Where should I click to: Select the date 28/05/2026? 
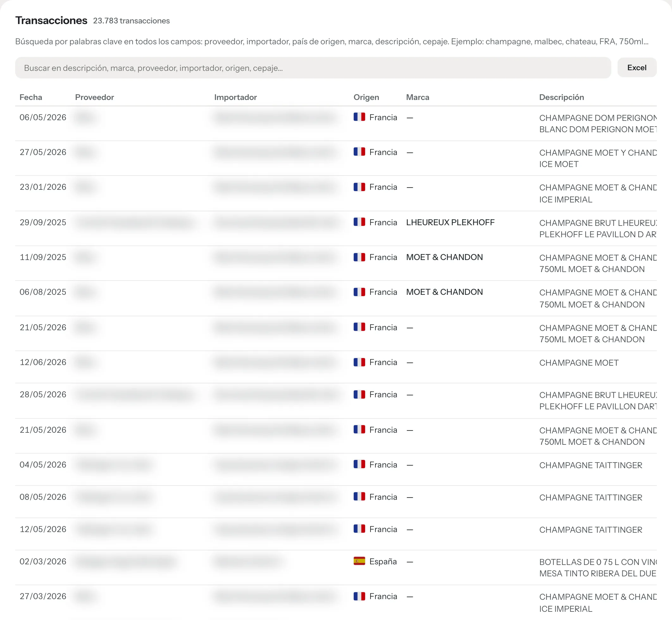[x=43, y=394]
